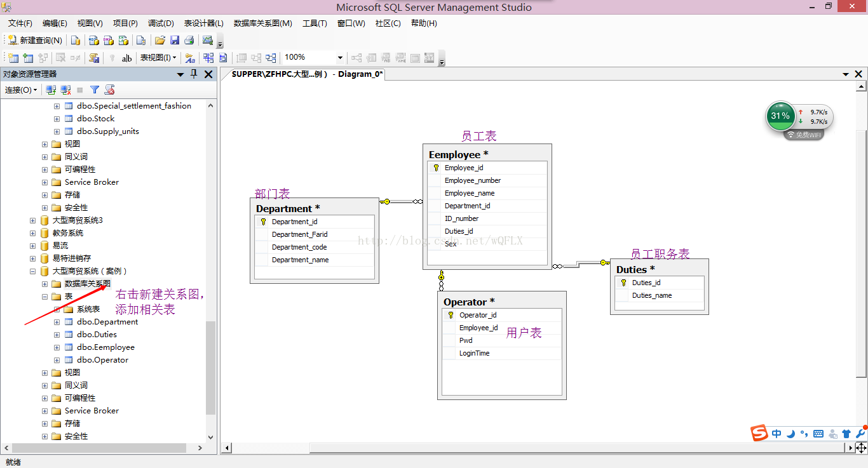The image size is (868, 468).
Task: Click the Print toolbar icon
Action: tap(189, 40)
